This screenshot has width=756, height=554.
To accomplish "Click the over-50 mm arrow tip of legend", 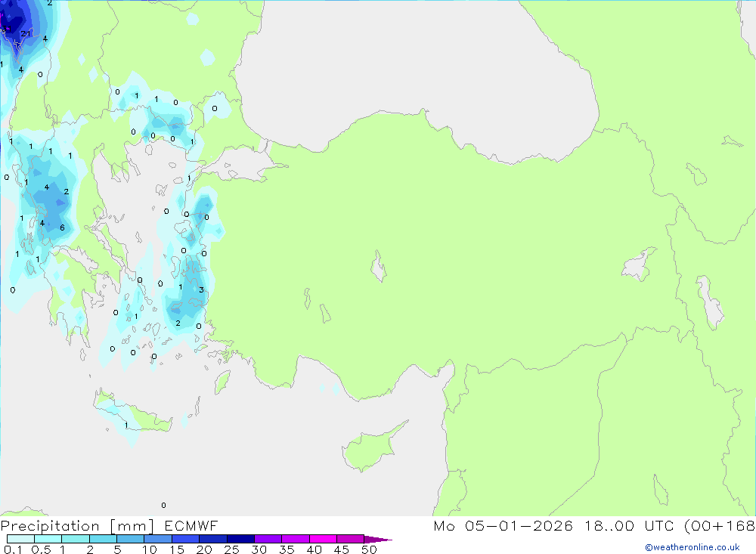I will (x=379, y=539).
